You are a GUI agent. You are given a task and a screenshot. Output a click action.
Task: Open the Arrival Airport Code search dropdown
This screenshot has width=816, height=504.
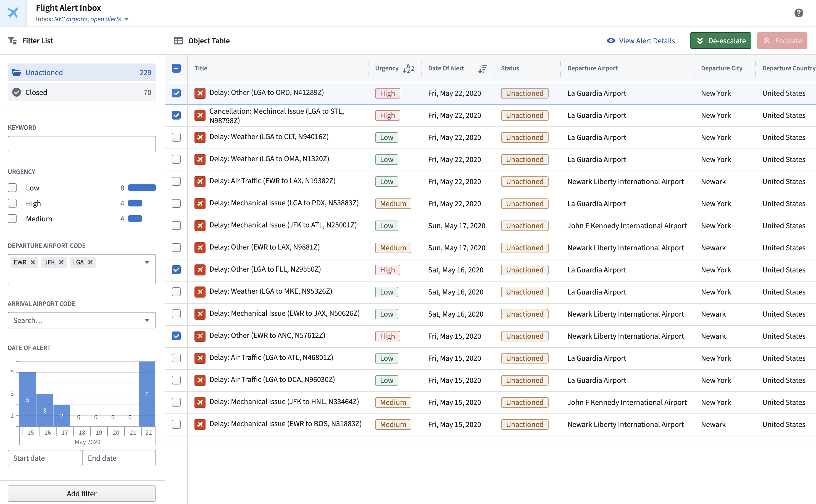pyautogui.click(x=147, y=320)
